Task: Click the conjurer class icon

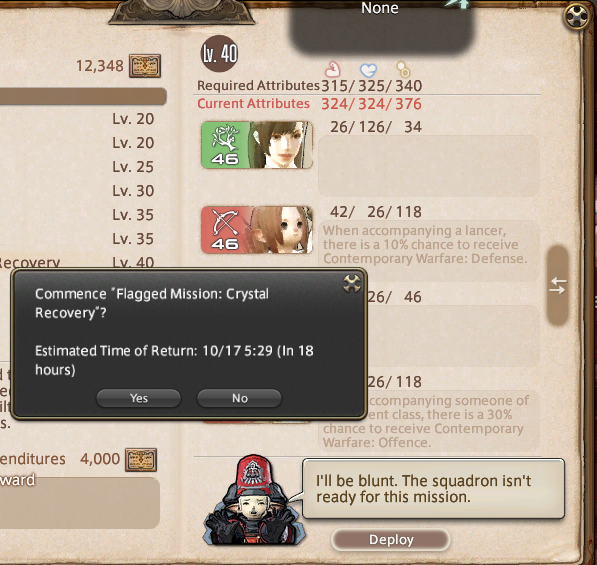Action: tap(225, 145)
